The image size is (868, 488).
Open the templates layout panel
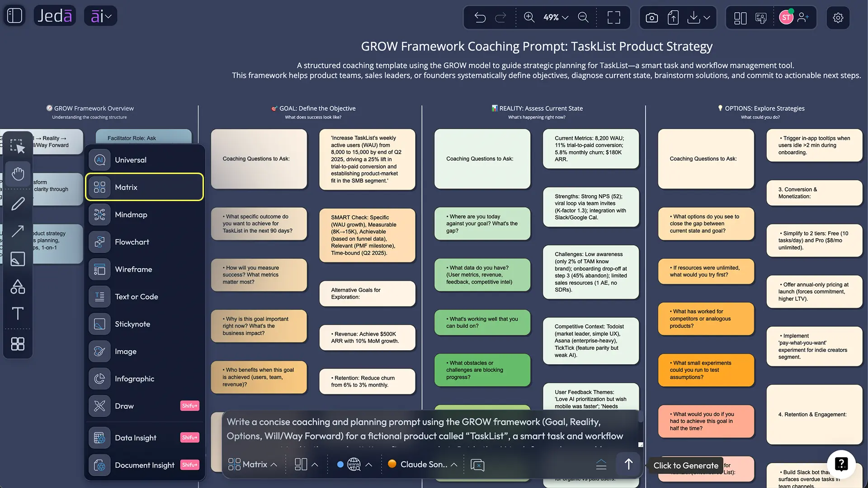[x=740, y=18]
